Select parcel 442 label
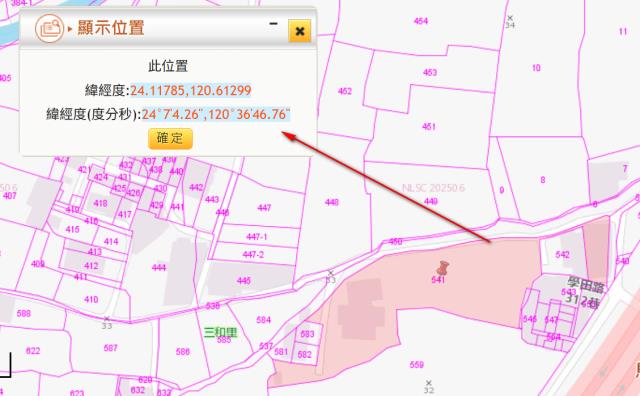The image size is (640, 396). [x=196, y=187]
